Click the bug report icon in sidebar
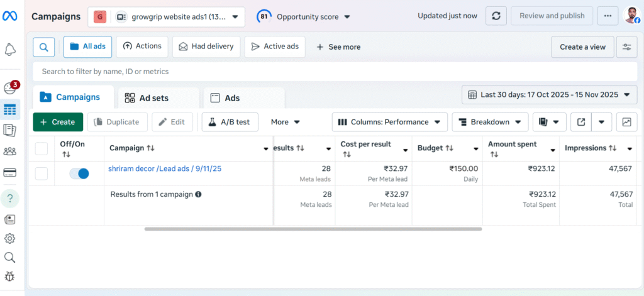 [10, 276]
